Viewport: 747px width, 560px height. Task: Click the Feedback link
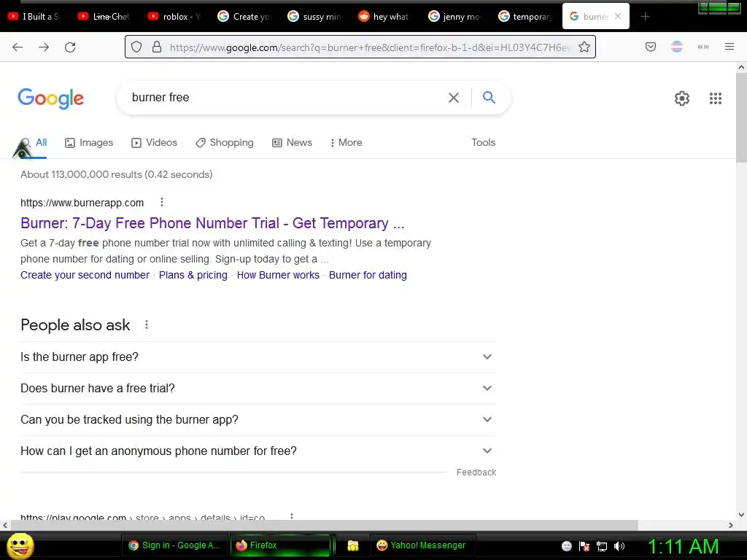[x=476, y=472]
